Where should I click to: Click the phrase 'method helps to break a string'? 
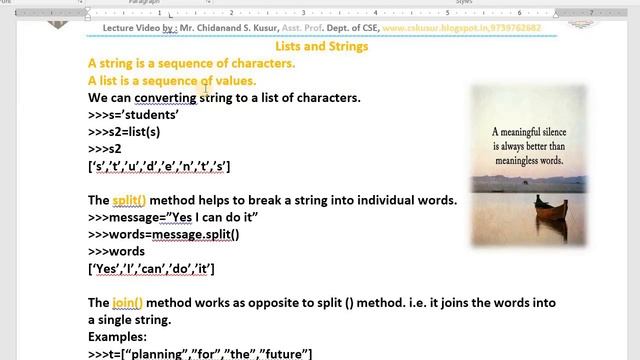pyautogui.click(x=238, y=200)
